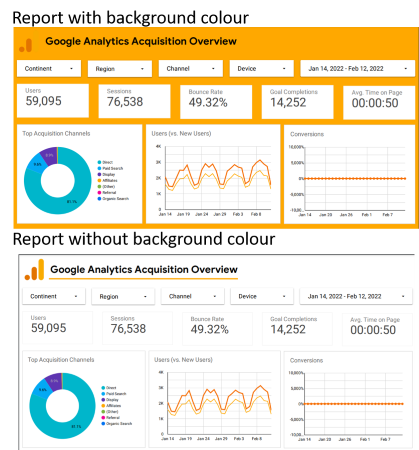Click the Organic Search legend entry in the orange report

113,199
